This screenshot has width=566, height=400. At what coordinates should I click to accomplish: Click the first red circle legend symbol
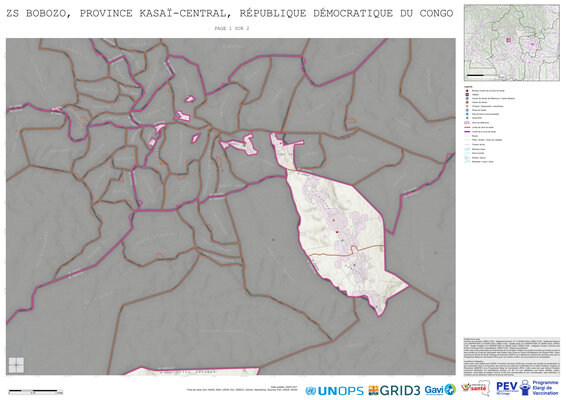[x=467, y=91]
